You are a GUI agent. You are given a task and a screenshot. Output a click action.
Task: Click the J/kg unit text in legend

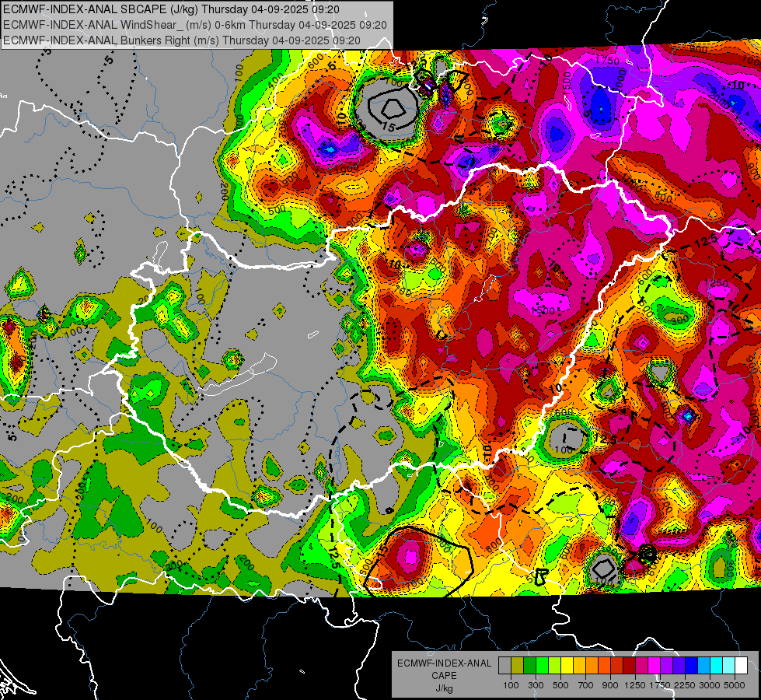click(x=444, y=688)
